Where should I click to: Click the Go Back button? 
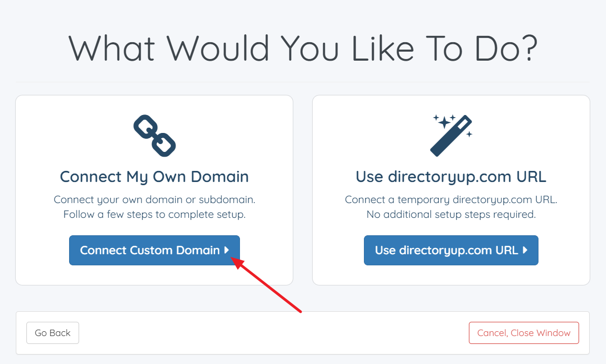pos(53,333)
